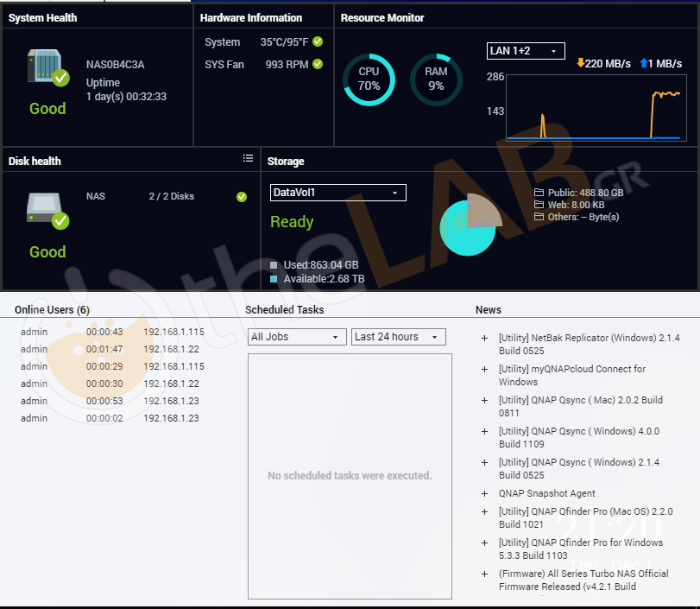
Task: Click the Online Users (6) heading
Action: click(x=52, y=309)
